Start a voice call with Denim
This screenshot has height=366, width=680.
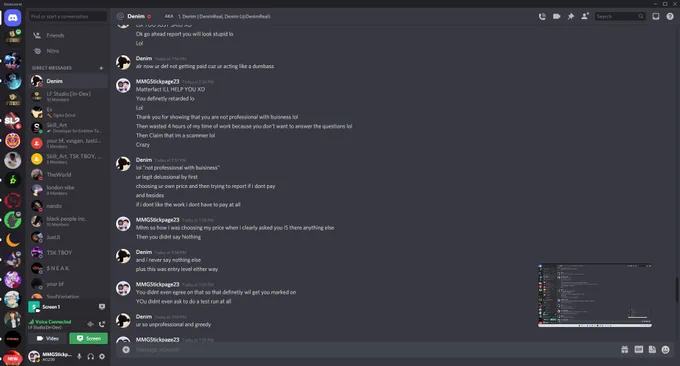tap(542, 16)
